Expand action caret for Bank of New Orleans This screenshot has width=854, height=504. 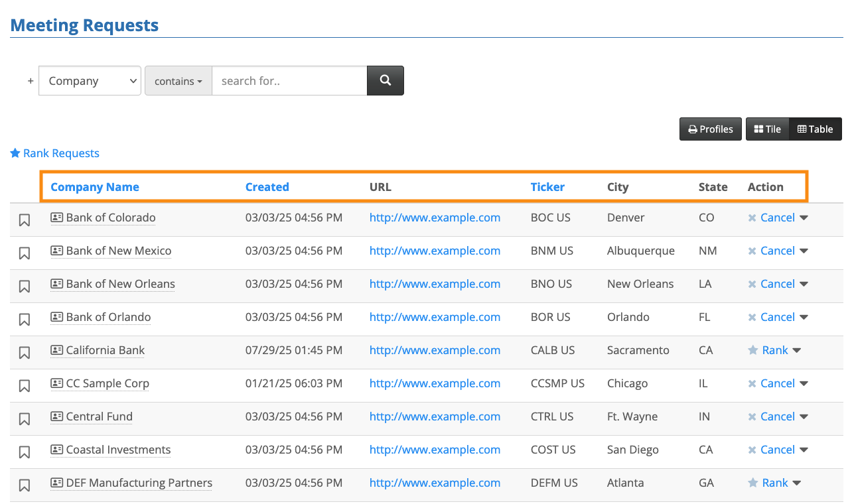click(804, 284)
